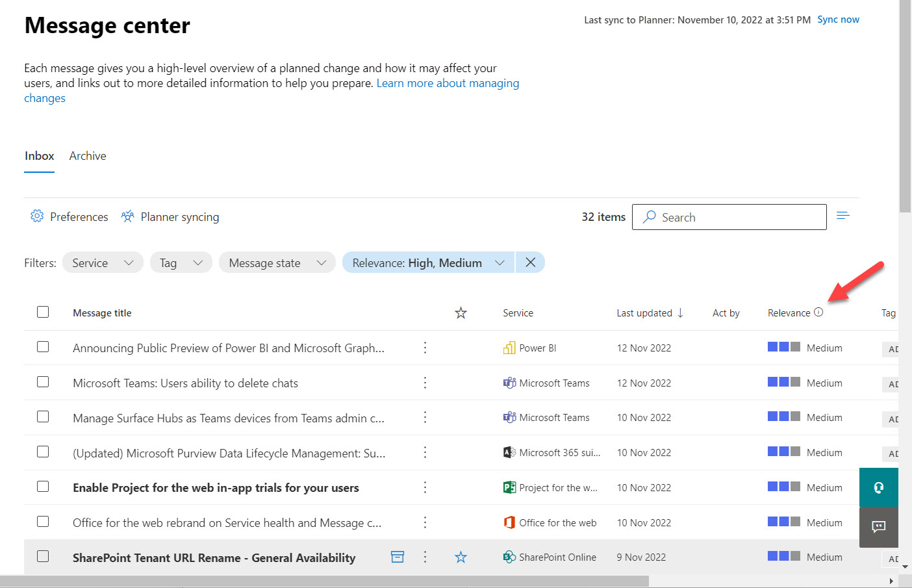This screenshot has width=912, height=588.
Task: Open the help headset button
Action: coord(879,487)
